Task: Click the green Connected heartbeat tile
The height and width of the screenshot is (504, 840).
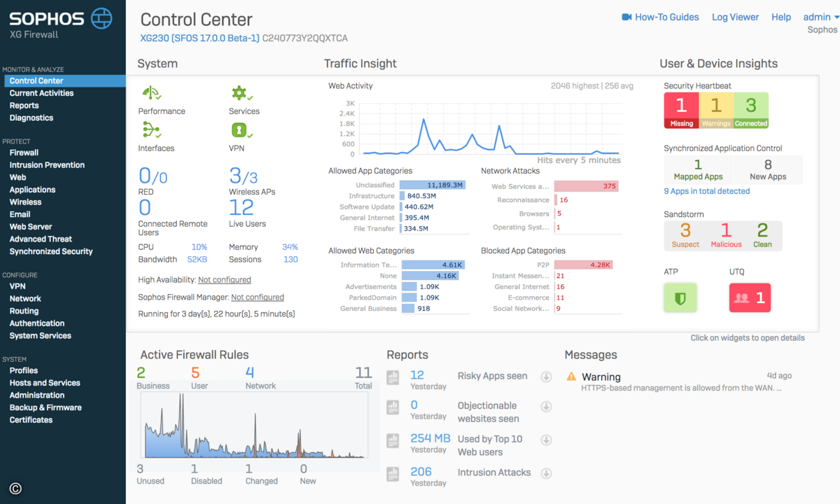Action: (751, 111)
